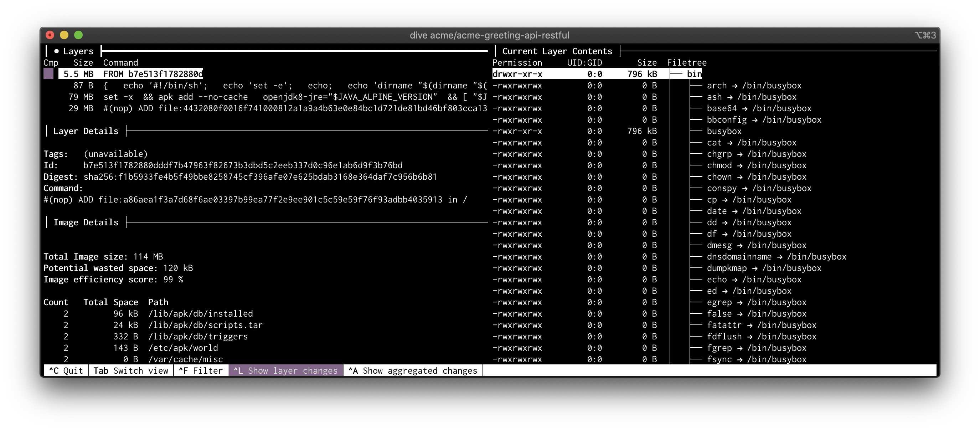Collapse the bin directory tree node
Screen dimensions: 980x430
pyautogui.click(x=694, y=74)
